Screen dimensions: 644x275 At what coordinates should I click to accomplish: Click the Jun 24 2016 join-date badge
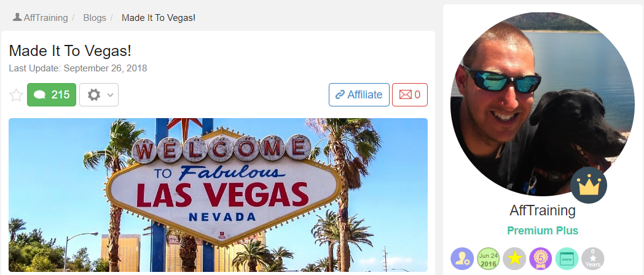coord(488,258)
